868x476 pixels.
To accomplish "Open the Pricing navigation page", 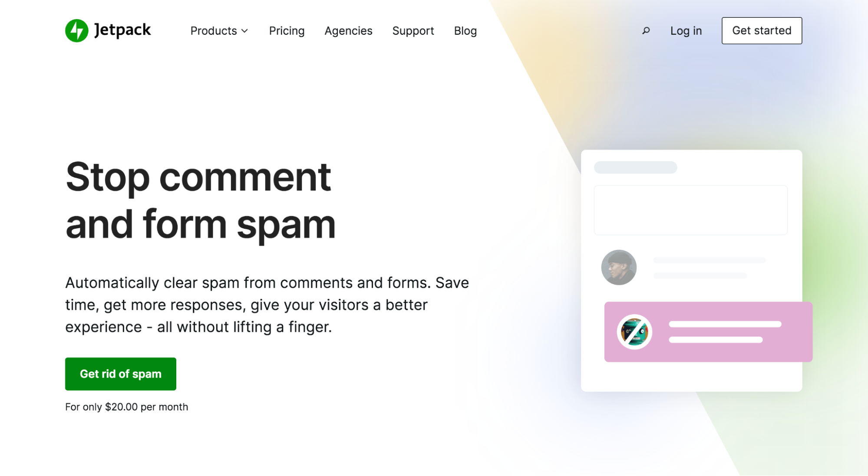I will [x=286, y=30].
